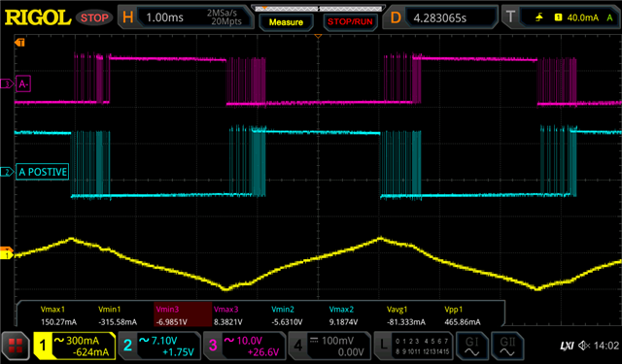Image resolution: width=622 pixels, height=364 pixels.
Task: Open horizontal timebase 1.00ms settings
Action: (x=186, y=17)
